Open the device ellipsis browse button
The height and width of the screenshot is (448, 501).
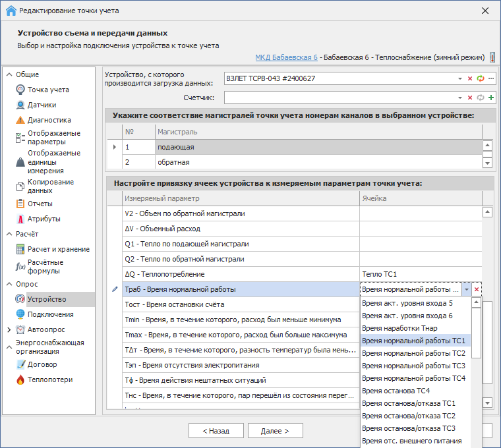point(491,78)
